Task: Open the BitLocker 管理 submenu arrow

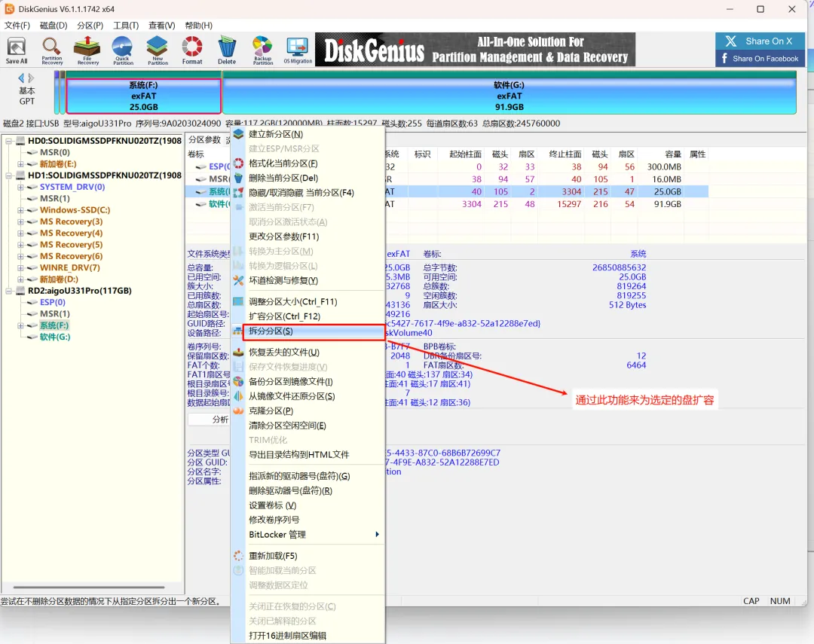Action: 377,535
